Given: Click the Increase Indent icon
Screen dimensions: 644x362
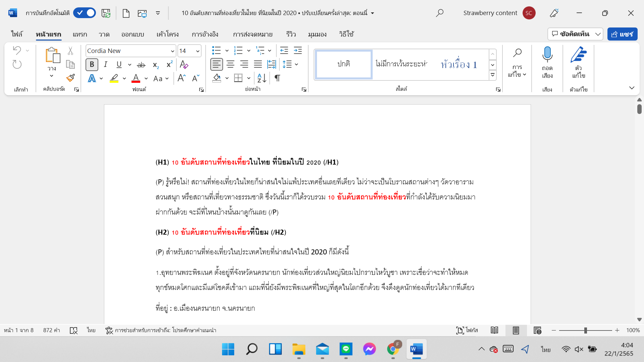Looking at the screenshot, I should click(x=298, y=51).
